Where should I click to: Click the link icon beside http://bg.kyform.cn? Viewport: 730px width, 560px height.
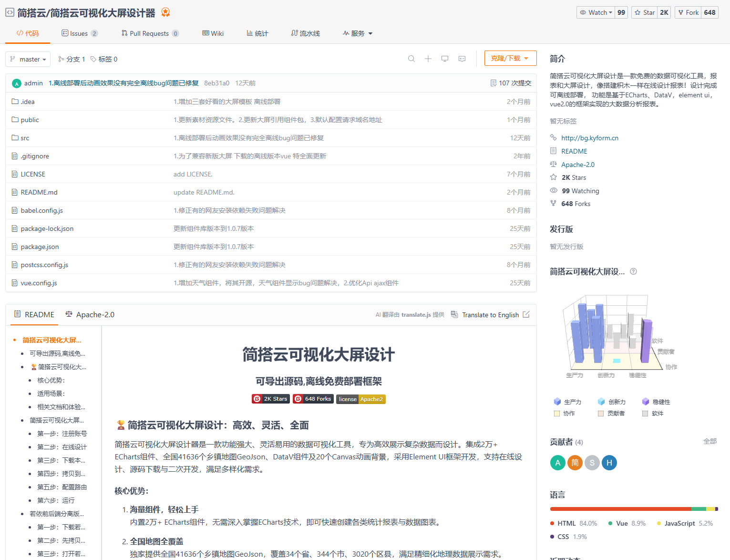554,137
